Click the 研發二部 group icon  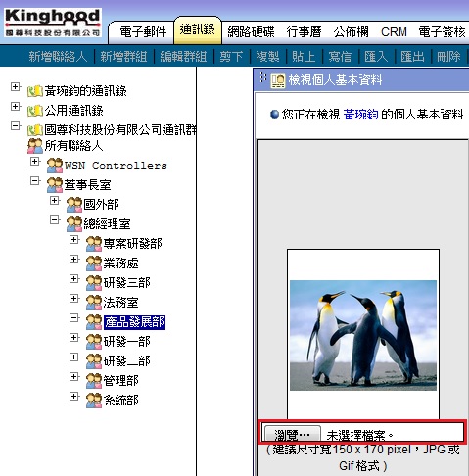point(94,361)
